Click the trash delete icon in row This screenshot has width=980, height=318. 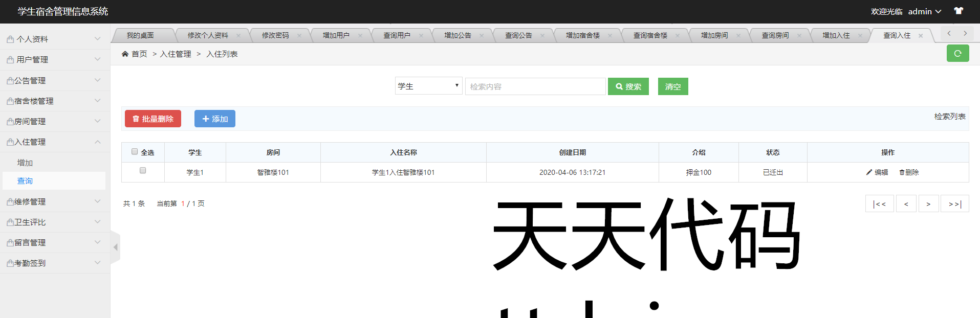pyautogui.click(x=902, y=172)
